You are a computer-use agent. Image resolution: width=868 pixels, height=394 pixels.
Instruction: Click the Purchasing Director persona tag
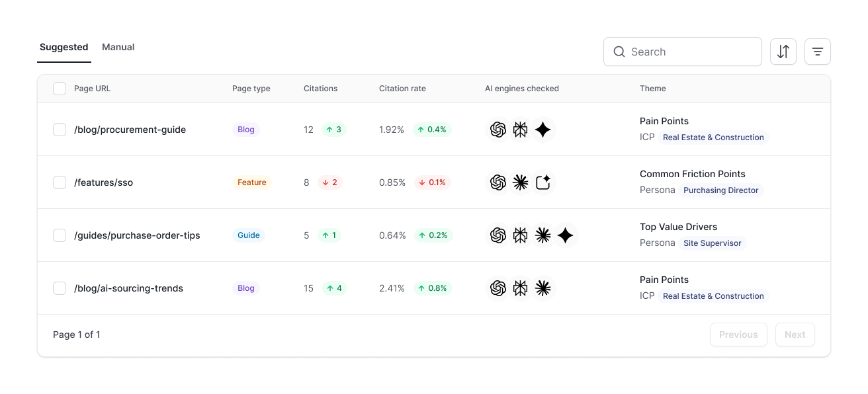[x=720, y=190]
